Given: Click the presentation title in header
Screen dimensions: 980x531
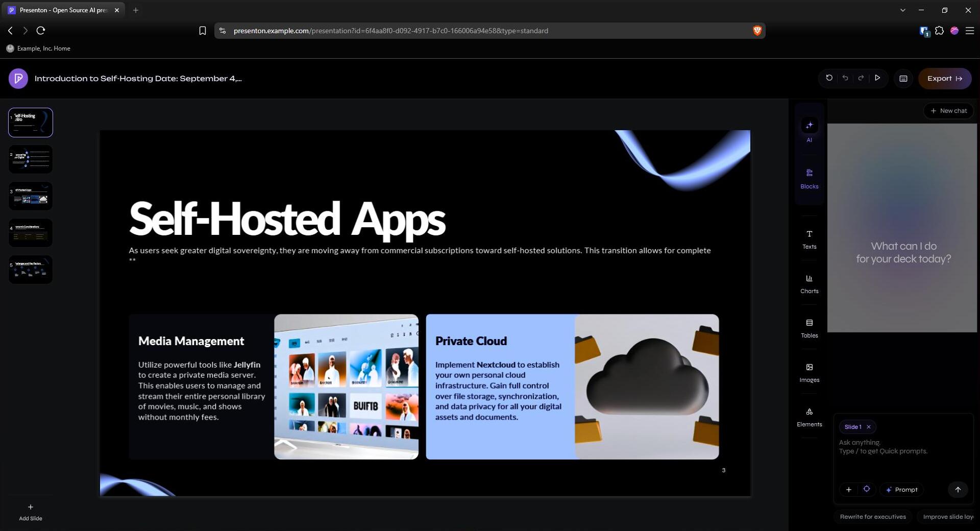Looking at the screenshot, I should (138, 79).
